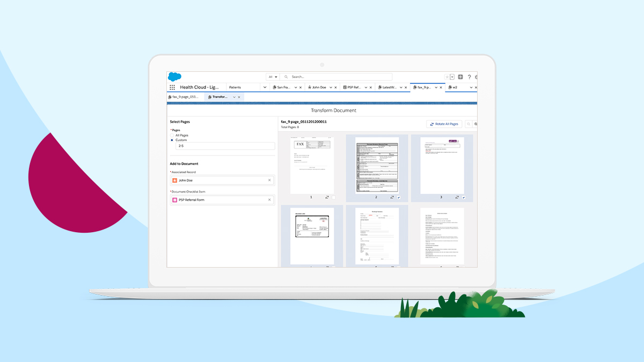The width and height of the screenshot is (644, 362).
Task: Rotate page 1 using its rotate icon
Action: point(327,197)
